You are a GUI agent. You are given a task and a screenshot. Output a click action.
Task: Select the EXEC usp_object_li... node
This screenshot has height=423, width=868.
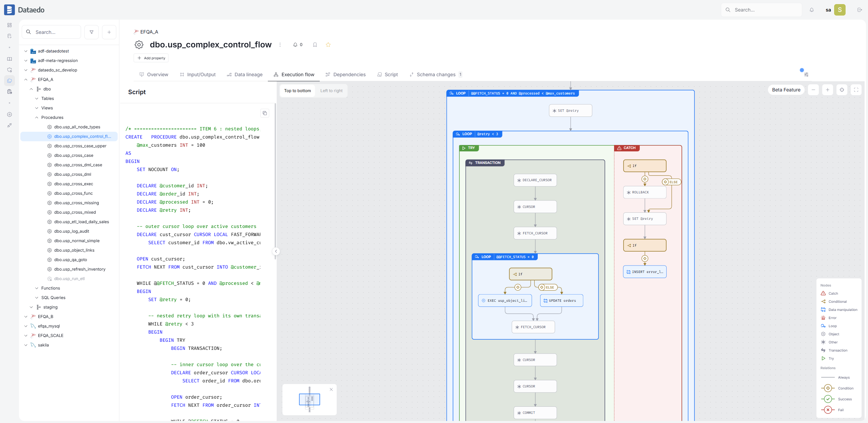click(505, 301)
